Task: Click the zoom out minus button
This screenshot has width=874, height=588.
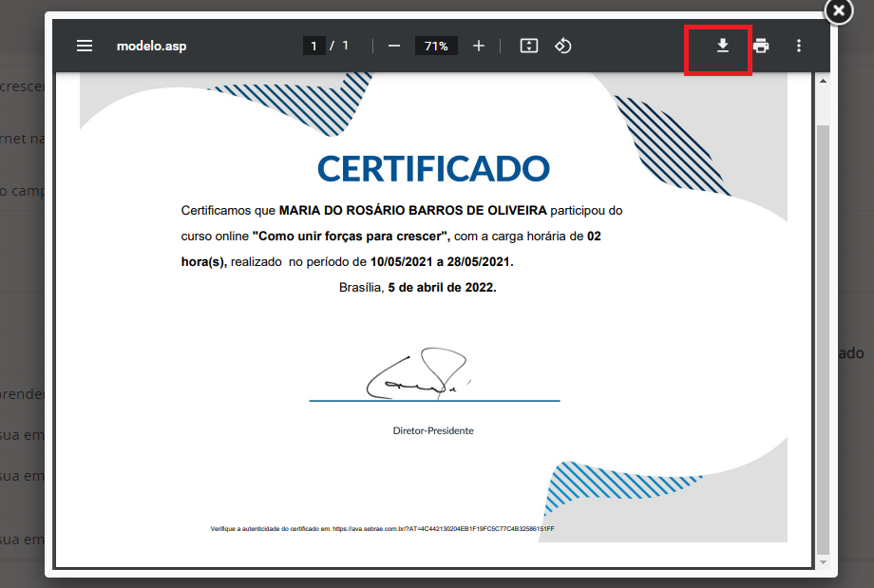Action: point(394,46)
